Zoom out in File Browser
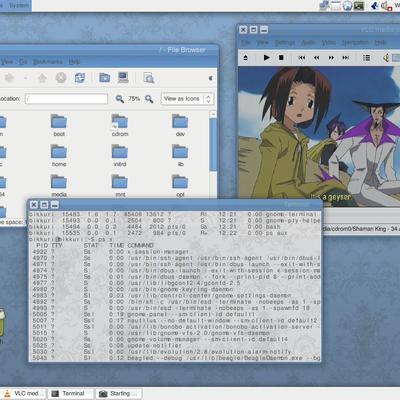Viewport: 400px width, 400px height. click(x=119, y=99)
